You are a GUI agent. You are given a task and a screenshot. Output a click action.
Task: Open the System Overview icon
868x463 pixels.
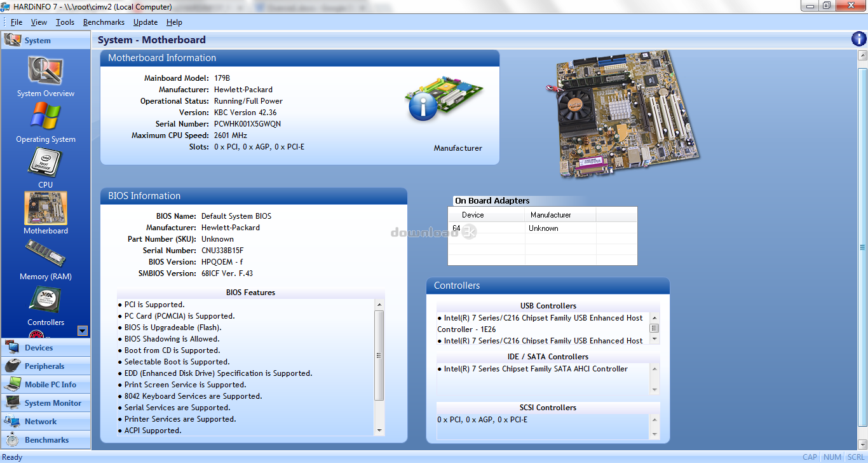[x=45, y=71]
